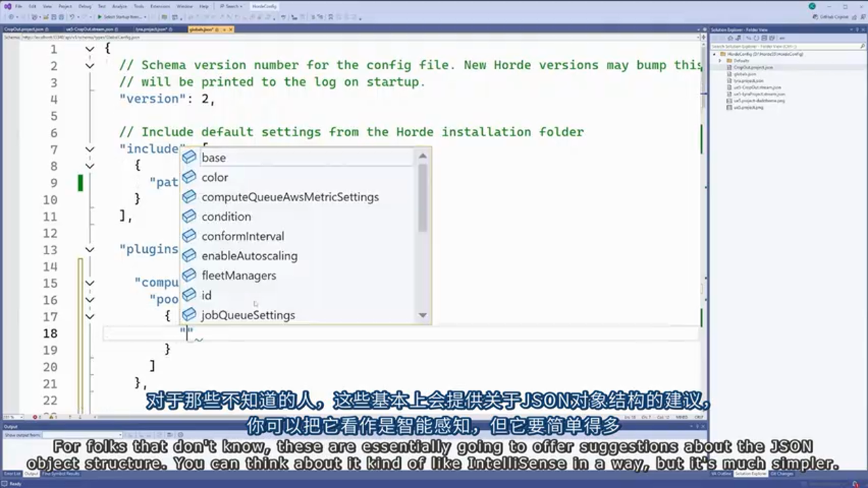Expand the Defaults folder in Solution Explorer

point(720,61)
